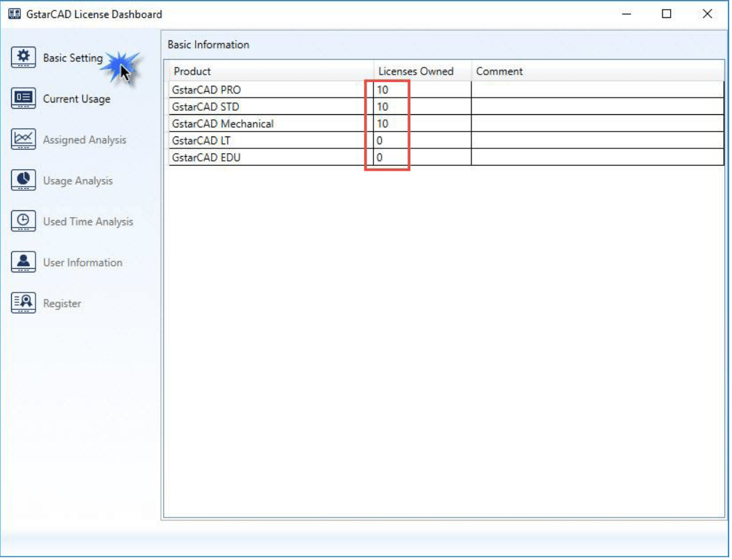Click the Used Time Analysis clock icon
732x560 pixels.
[24, 221]
